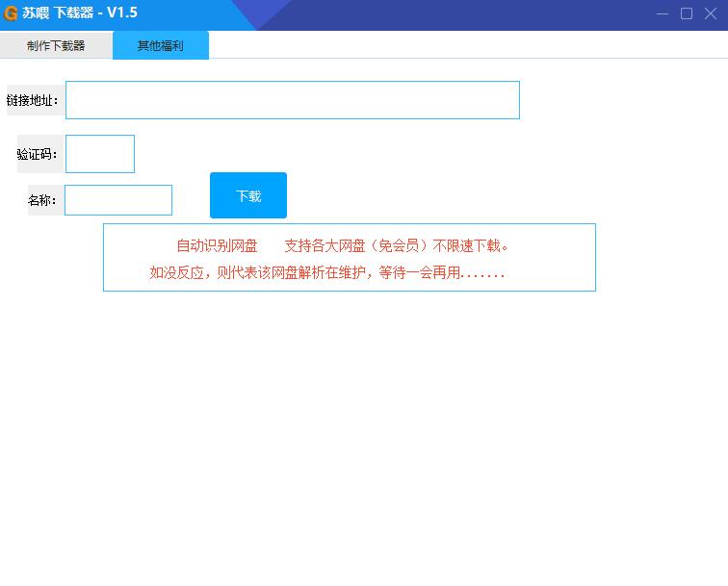Click the empty tab strip right of 其他福利

point(462,45)
